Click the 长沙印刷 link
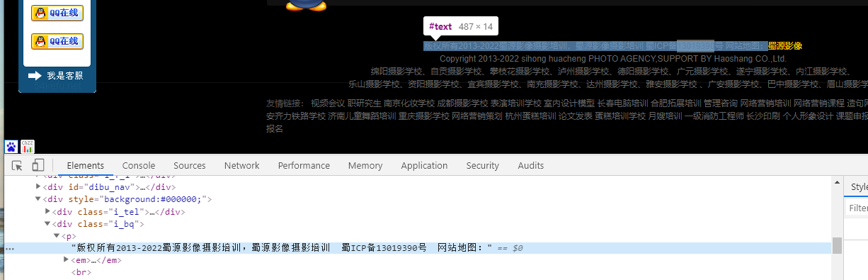Viewport: 868px width, 280px height. 763,116
